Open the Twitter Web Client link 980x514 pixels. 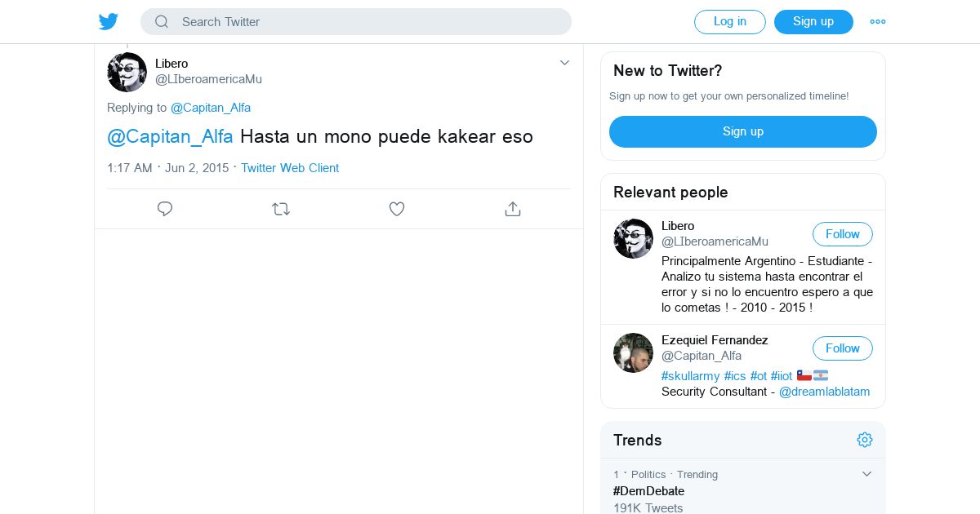290,168
